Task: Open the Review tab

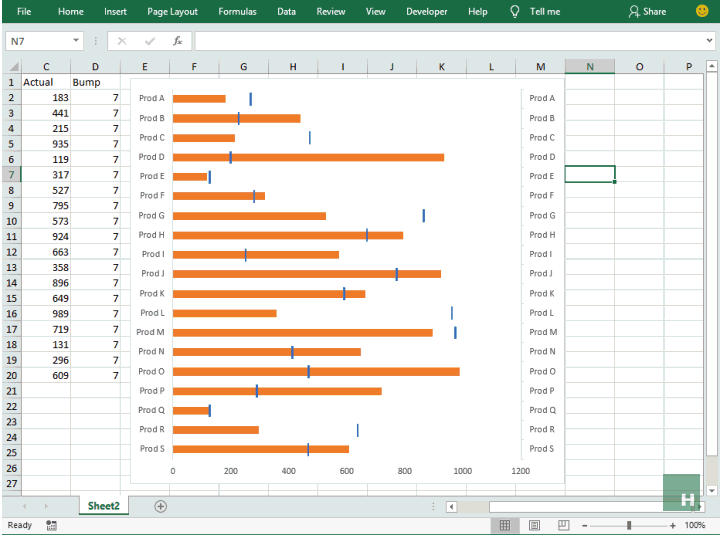Action: (x=331, y=11)
